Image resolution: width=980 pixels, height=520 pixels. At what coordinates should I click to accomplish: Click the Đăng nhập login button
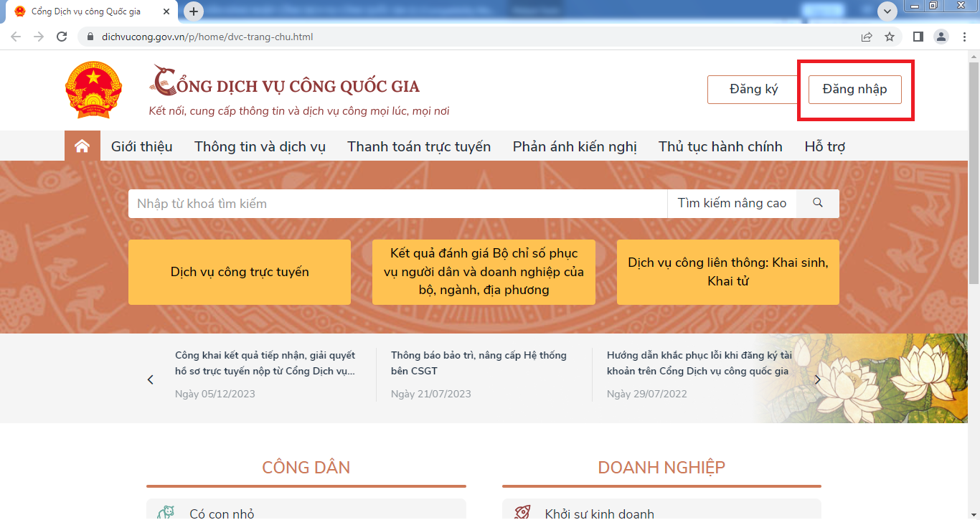click(854, 90)
